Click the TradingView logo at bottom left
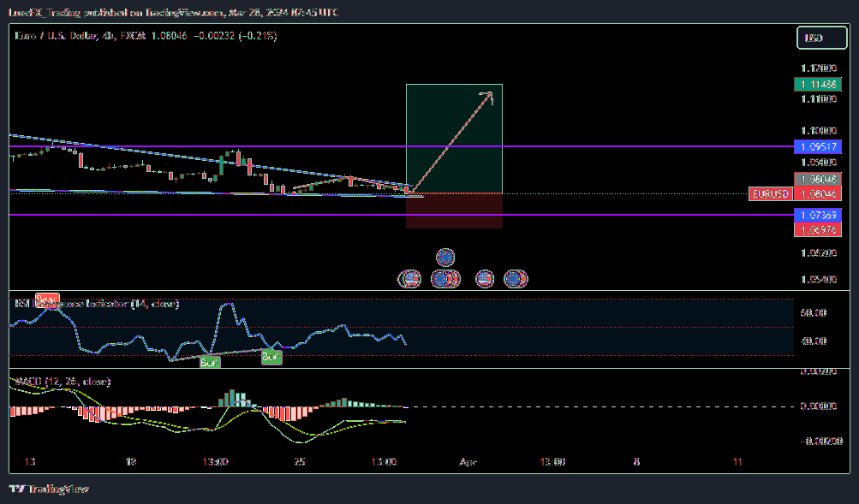The width and height of the screenshot is (859, 504). pos(49,489)
